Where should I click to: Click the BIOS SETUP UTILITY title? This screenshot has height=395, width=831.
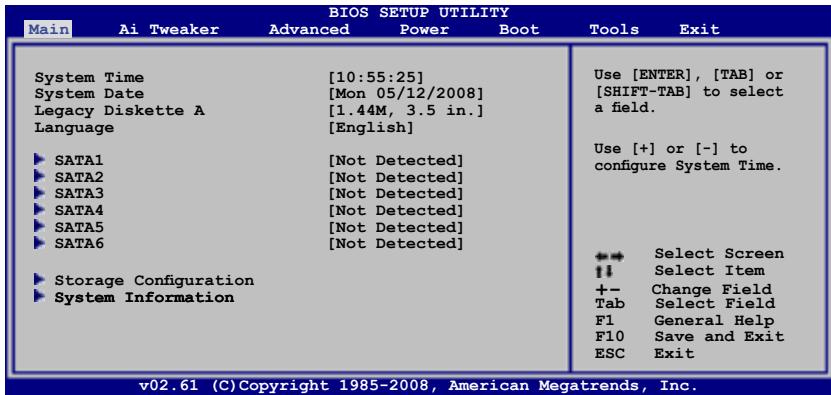click(419, 12)
